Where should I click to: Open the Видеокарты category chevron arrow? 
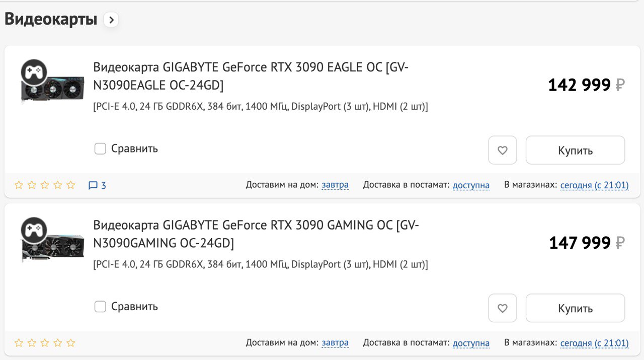111,20
